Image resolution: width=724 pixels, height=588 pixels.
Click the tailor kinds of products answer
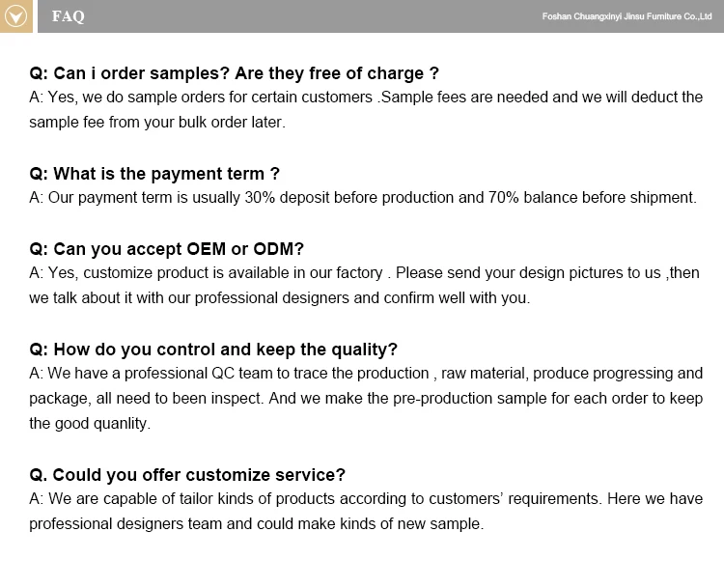[366, 499]
